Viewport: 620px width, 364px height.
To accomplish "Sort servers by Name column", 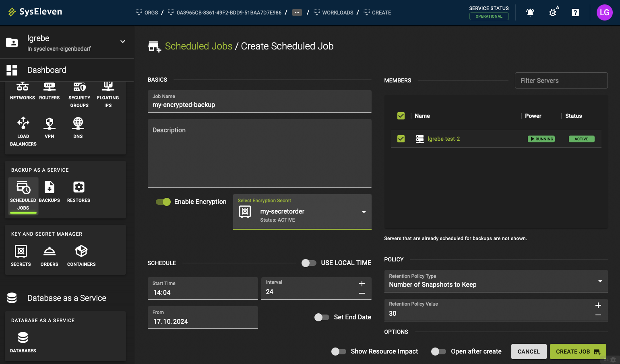I will coord(422,116).
